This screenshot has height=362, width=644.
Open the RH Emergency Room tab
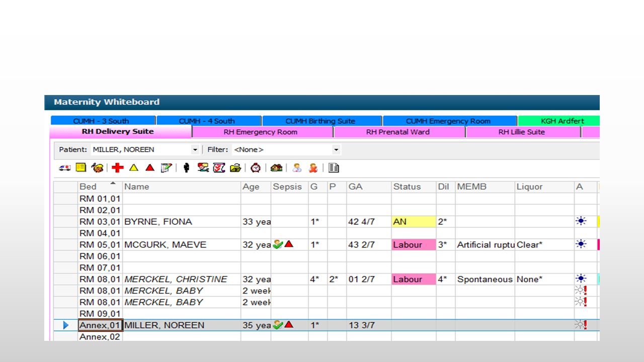pos(263,132)
